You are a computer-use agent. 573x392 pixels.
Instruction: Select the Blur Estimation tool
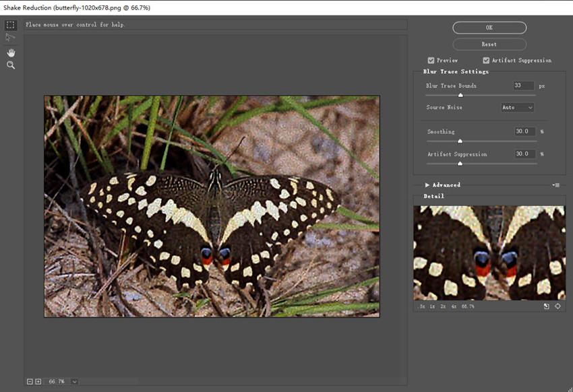(x=9, y=25)
